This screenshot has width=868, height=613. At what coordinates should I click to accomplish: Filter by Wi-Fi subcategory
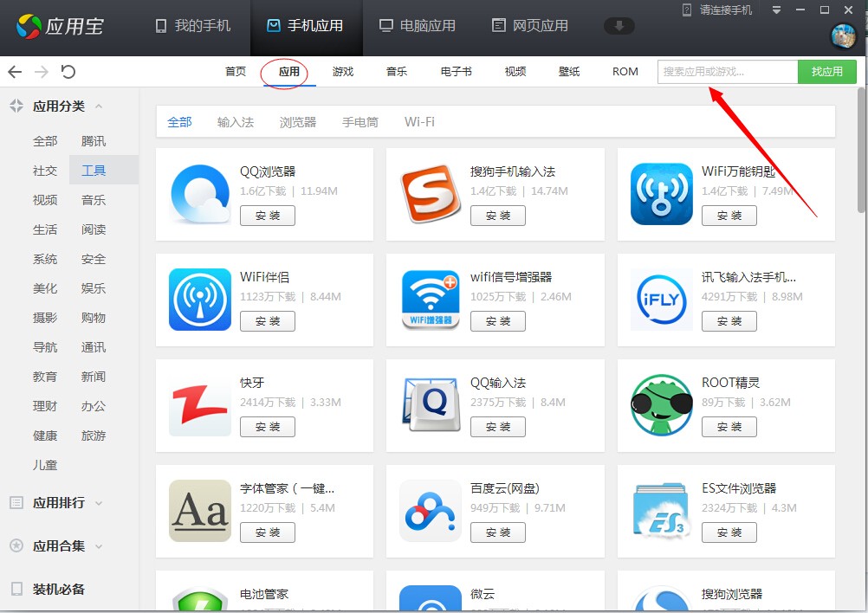click(x=419, y=122)
